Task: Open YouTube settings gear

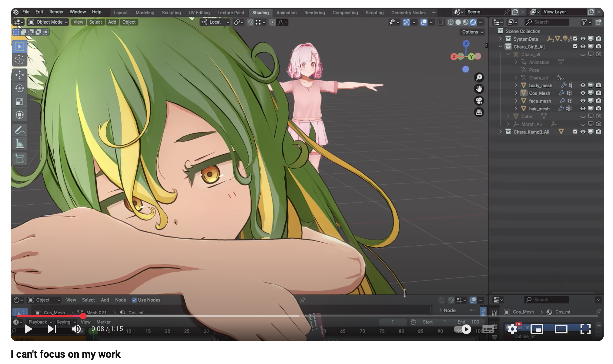Action: 512,329
